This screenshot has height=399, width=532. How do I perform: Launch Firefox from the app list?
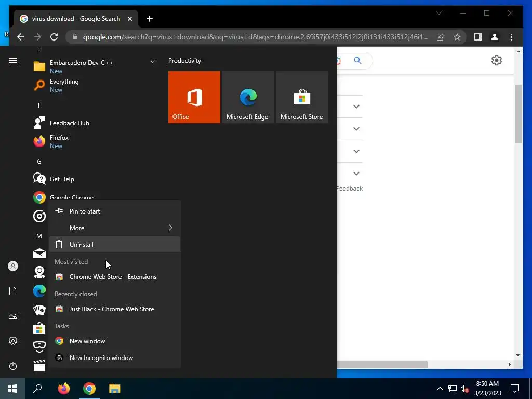coord(95,141)
